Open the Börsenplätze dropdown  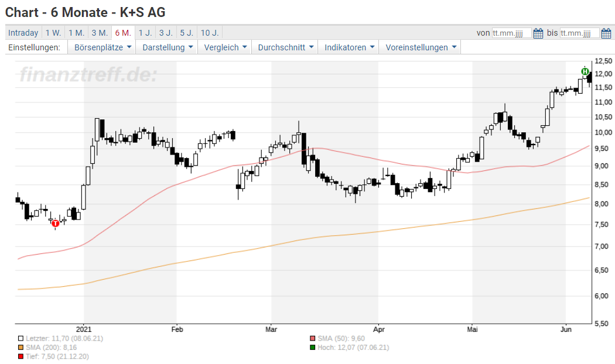tap(102, 47)
